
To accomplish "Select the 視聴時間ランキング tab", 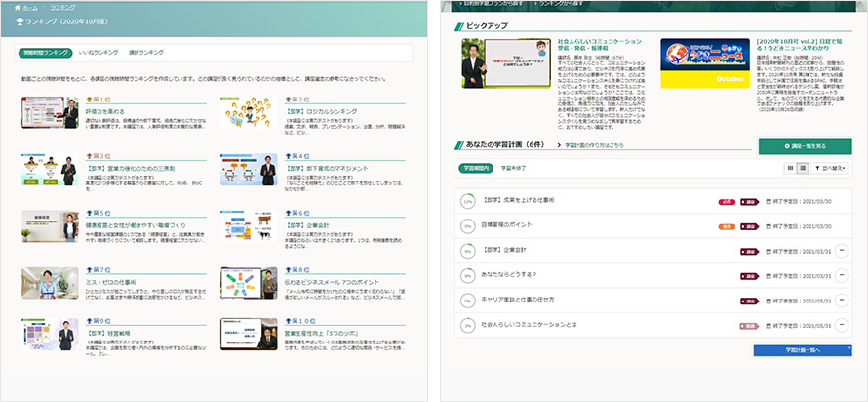I will [x=46, y=53].
